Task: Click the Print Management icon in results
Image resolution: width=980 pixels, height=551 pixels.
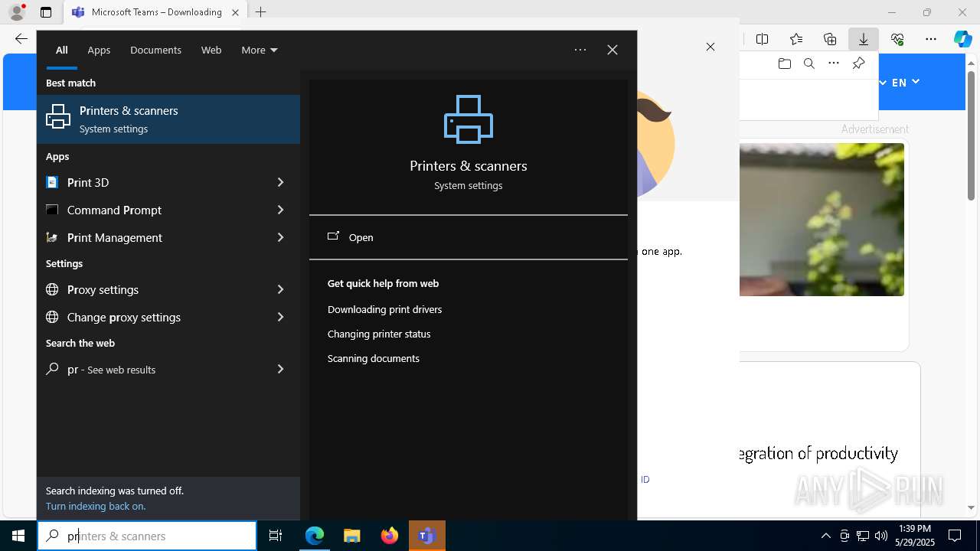Action: (52, 237)
